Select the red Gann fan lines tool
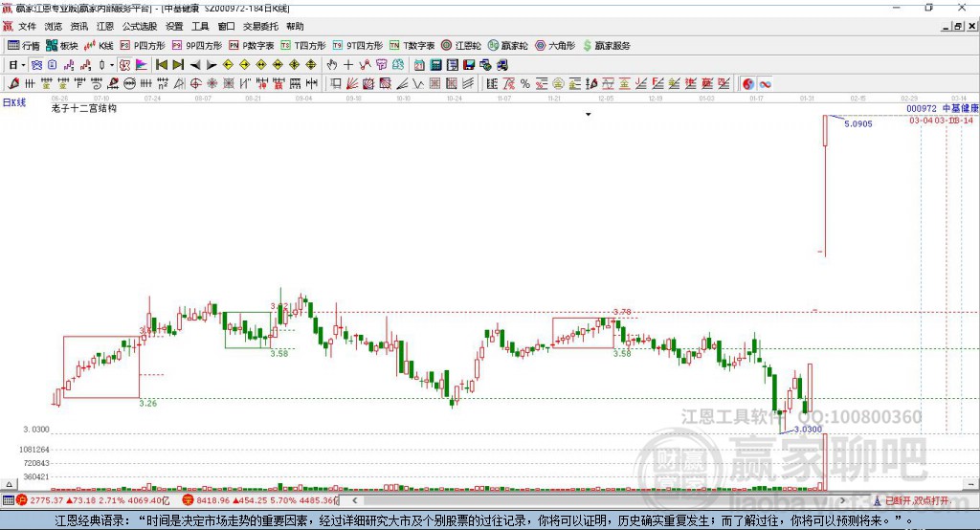The image size is (980, 530). pos(352,84)
